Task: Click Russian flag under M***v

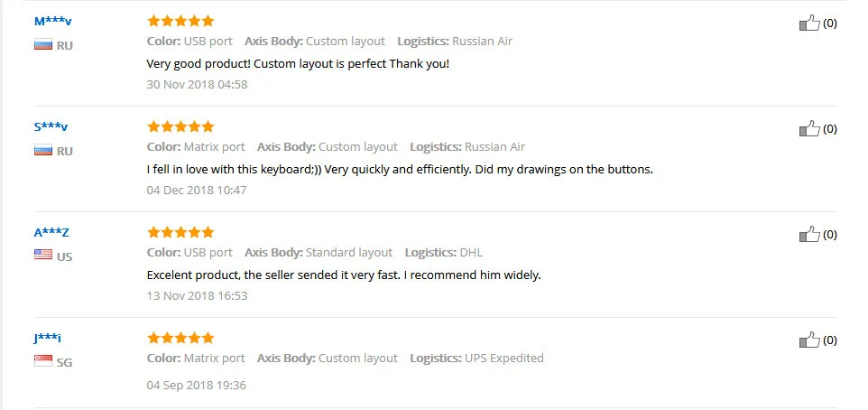Action: [x=42, y=45]
